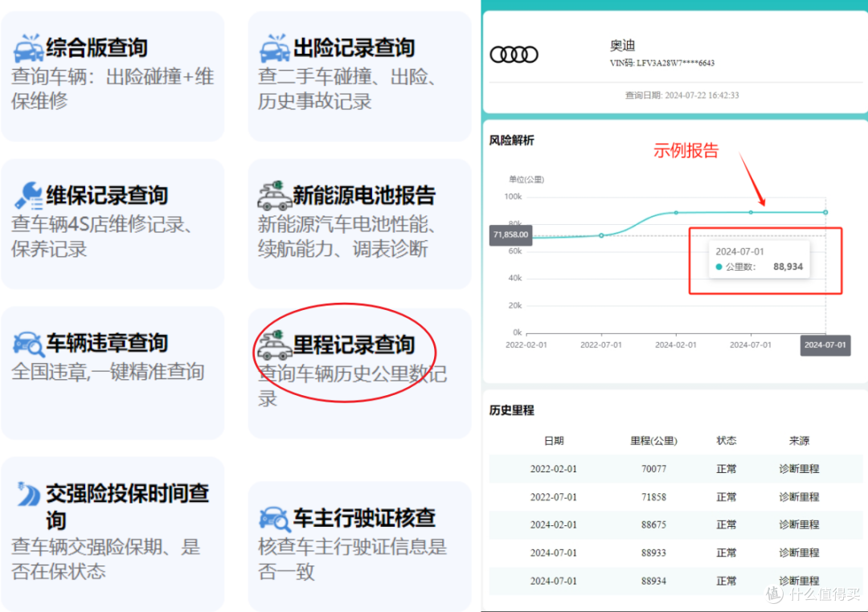Click description 查车辆4S店维修记录、保养记录
The height and width of the screenshot is (612, 868).
coord(102,236)
